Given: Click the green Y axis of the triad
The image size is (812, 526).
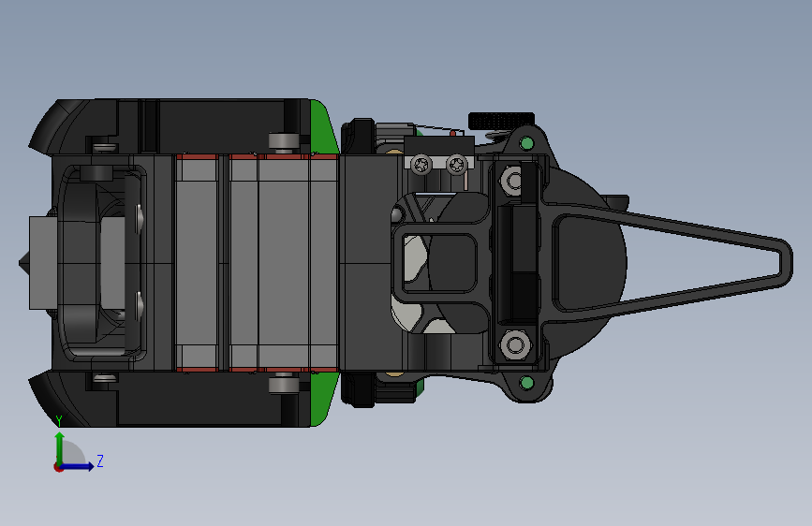Looking at the screenshot, I should tap(60, 449).
